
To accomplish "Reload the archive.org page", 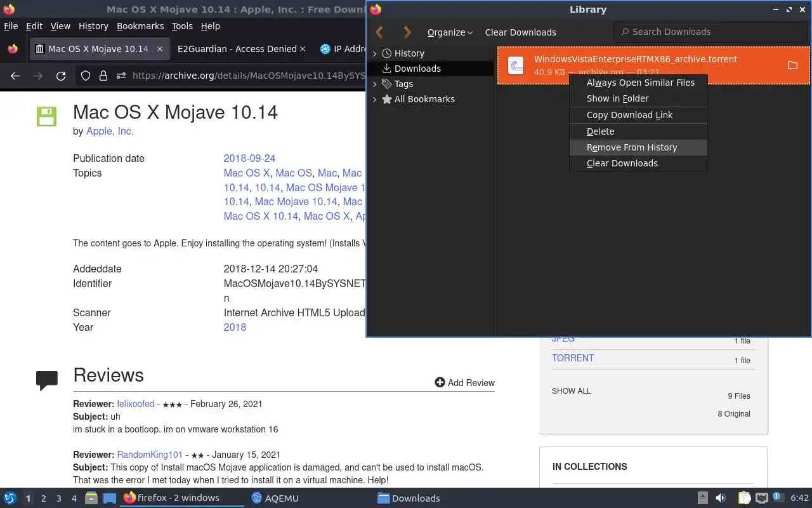I will 61,76.
